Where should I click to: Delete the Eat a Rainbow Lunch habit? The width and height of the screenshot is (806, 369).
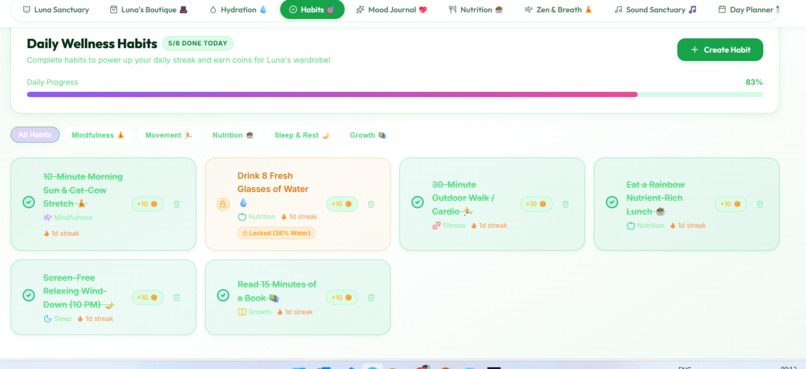[x=760, y=204]
